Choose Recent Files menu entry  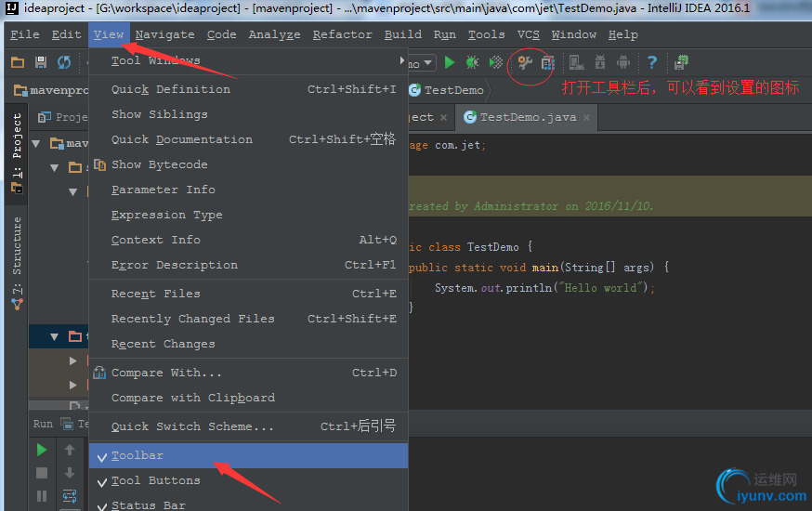[x=249, y=295]
